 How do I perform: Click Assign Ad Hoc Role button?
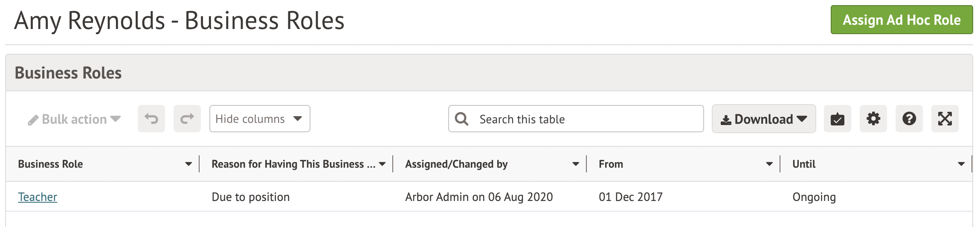[x=901, y=20]
